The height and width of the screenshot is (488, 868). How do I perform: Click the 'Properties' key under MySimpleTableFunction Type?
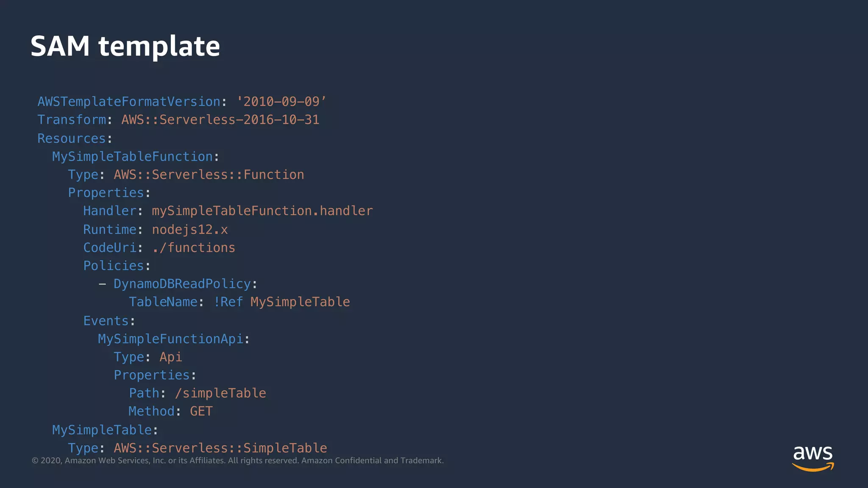(x=106, y=193)
